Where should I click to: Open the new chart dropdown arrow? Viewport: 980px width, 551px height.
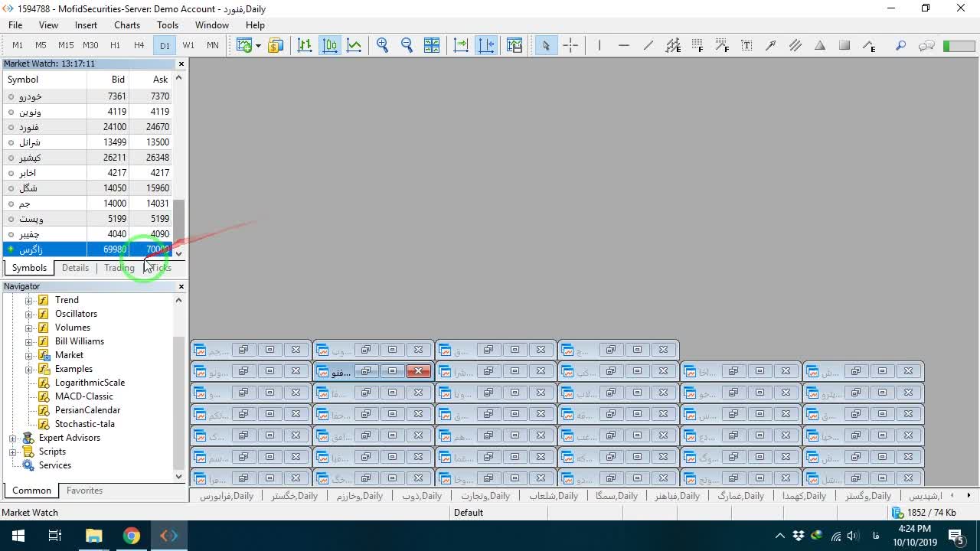tap(258, 45)
